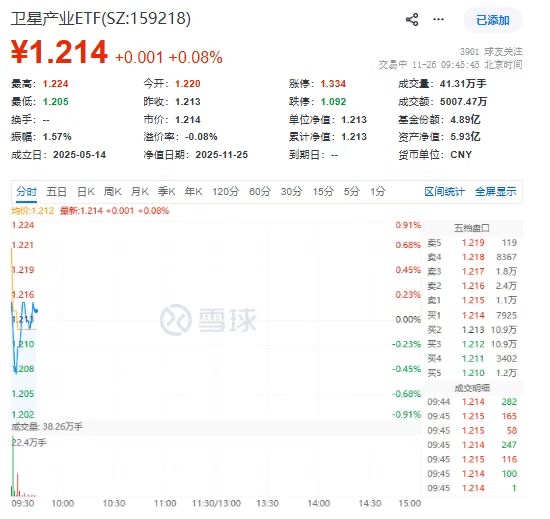
Task: Click the 卖2 order row at 1.216
Action: click(x=472, y=286)
